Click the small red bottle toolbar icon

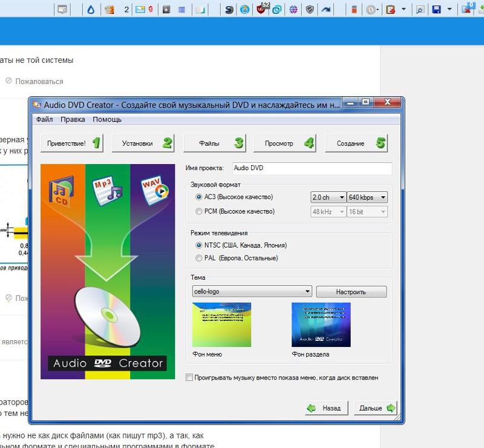354,10
